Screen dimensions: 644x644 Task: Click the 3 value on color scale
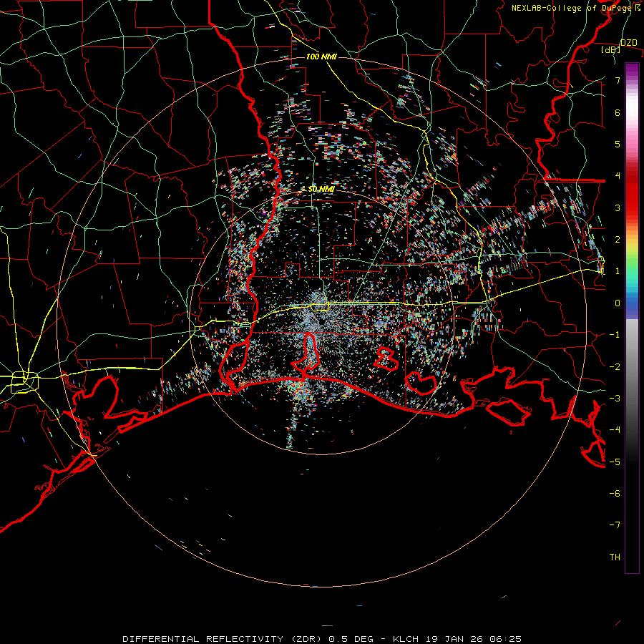[618, 208]
